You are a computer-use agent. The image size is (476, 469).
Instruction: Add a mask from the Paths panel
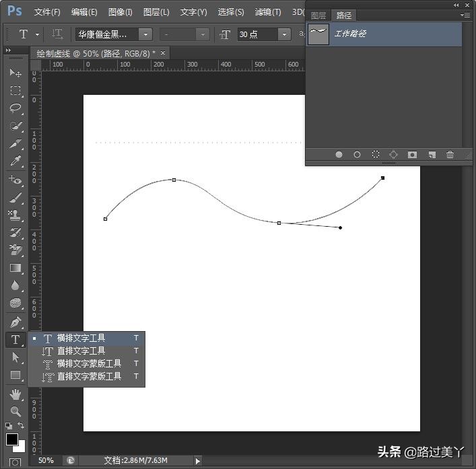[412, 155]
